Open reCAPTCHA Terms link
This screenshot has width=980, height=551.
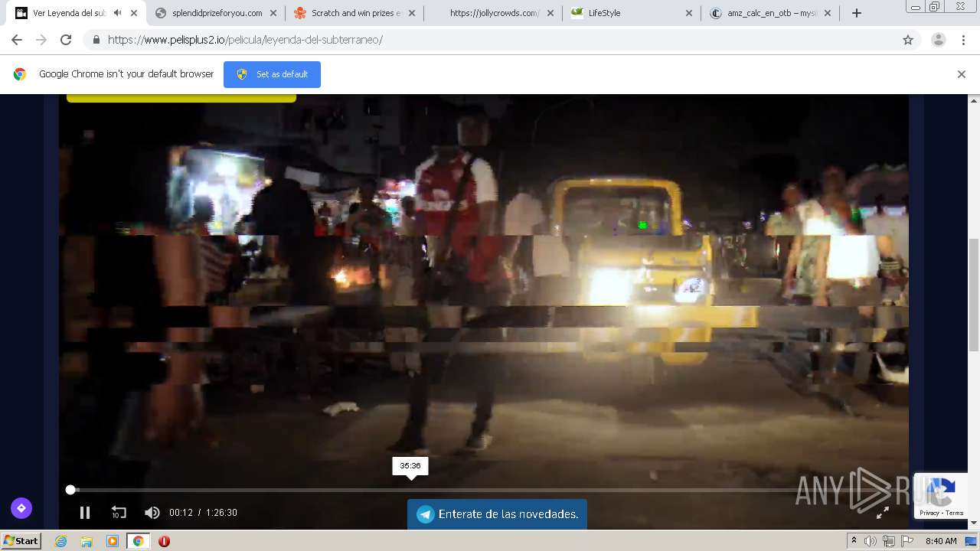(x=955, y=514)
